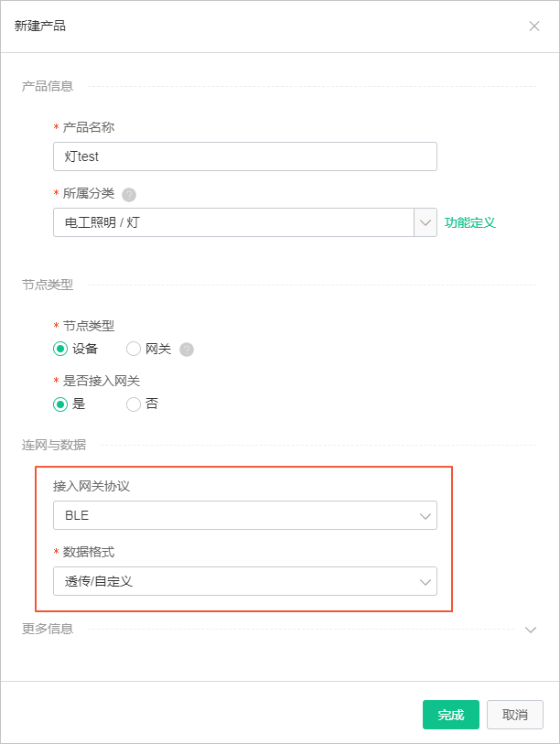The width and height of the screenshot is (560, 744).
Task: Choose 否 for 是否接入网关
Action: coord(134,404)
